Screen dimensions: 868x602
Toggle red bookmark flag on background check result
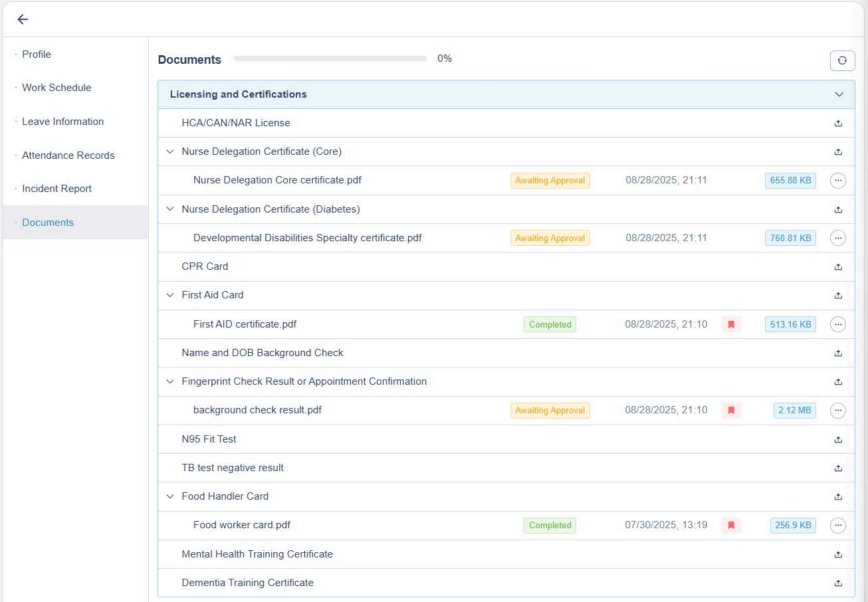point(731,411)
